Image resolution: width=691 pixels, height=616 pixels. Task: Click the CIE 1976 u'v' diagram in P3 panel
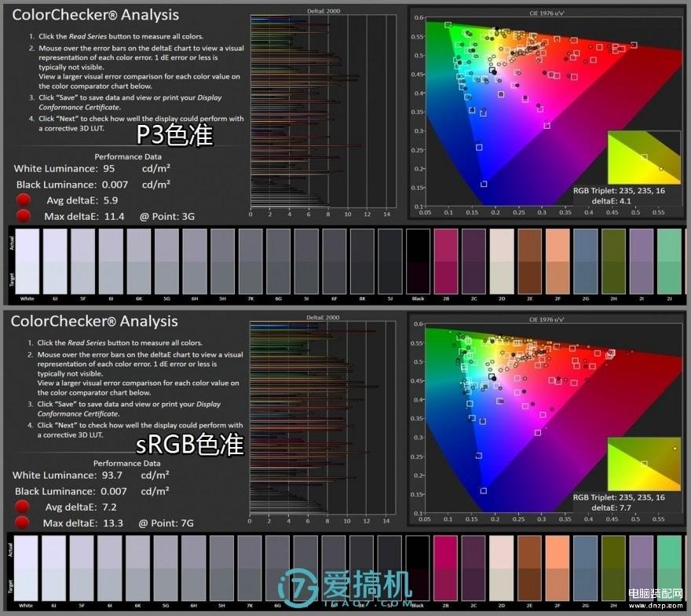pyautogui.click(x=553, y=112)
